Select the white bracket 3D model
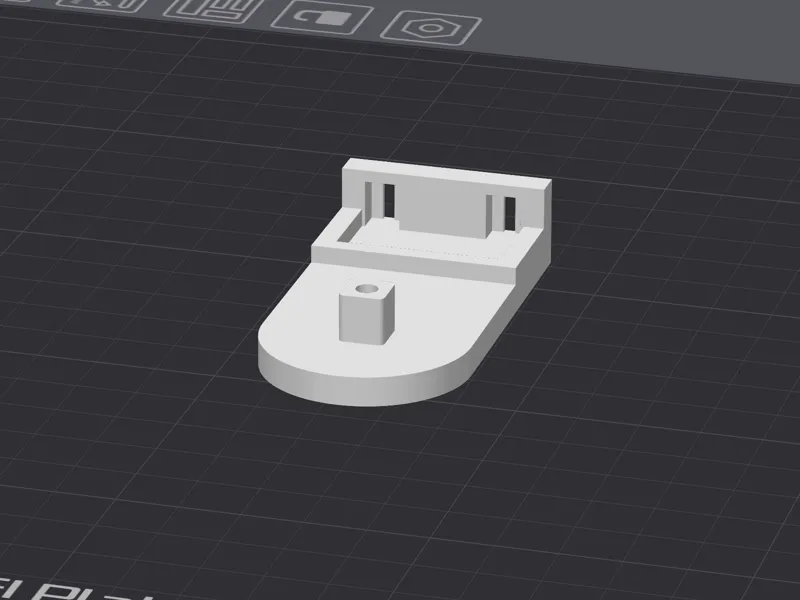This screenshot has height=600, width=800. tap(404, 282)
